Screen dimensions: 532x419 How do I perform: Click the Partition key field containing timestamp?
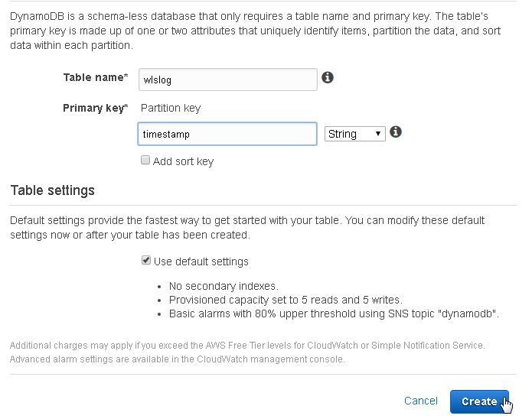pos(227,134)
